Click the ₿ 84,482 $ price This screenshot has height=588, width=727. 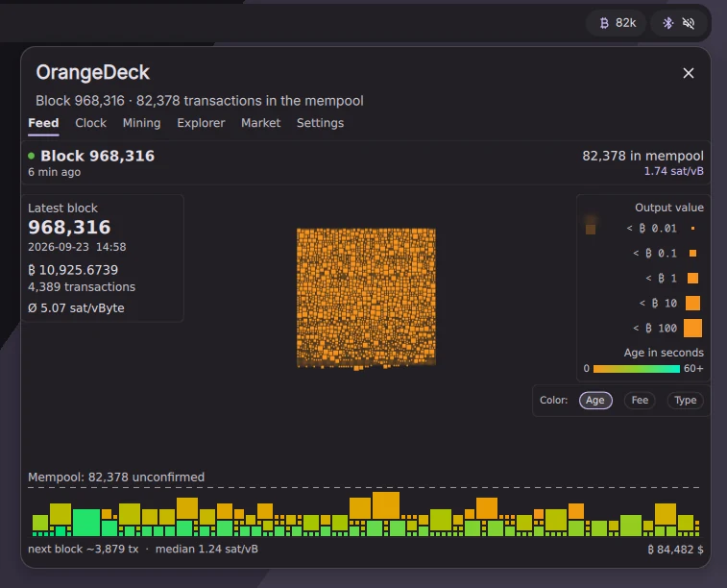click(675, 550)
